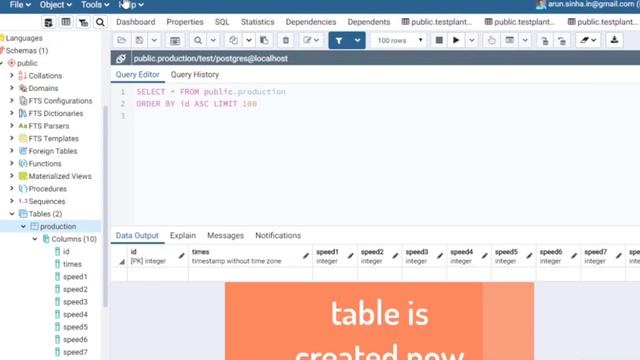Click the select-all grid corner cell

[119, 256]
